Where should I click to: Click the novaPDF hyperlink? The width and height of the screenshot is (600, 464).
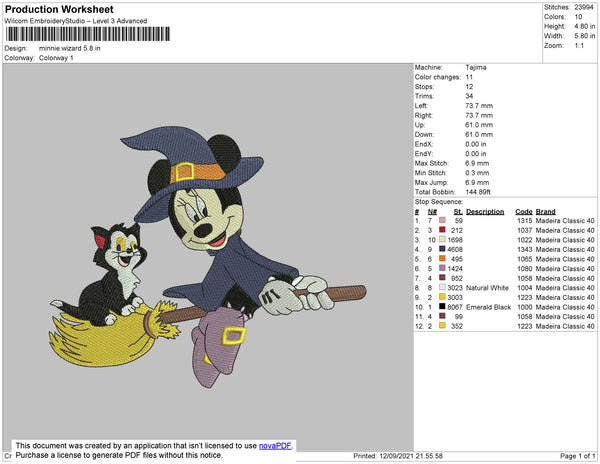275,446
